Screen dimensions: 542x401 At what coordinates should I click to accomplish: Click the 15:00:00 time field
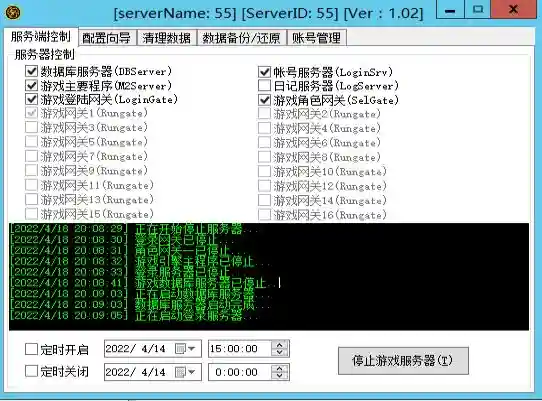tap(249, 348)
